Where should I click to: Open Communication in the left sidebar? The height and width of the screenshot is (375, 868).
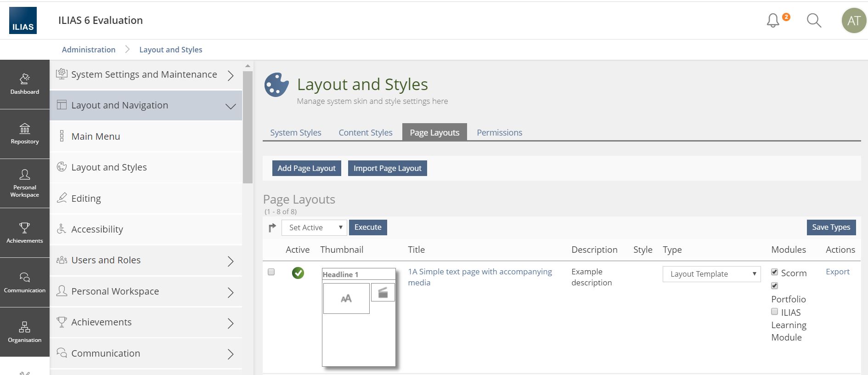[25, 282]
